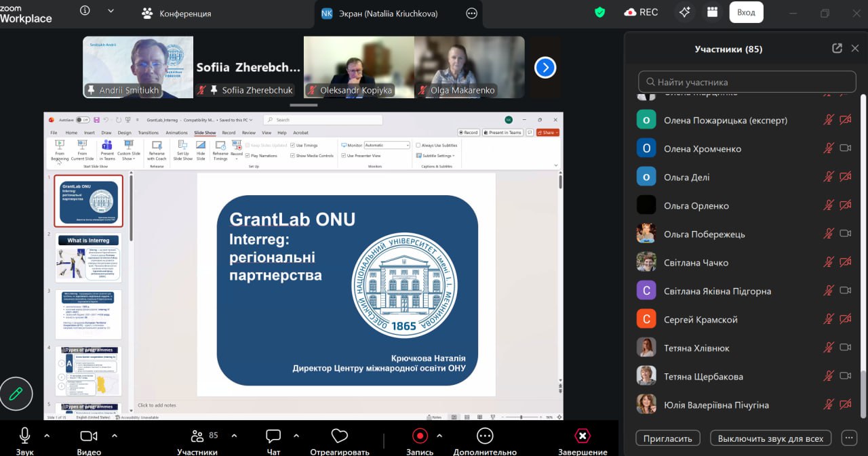This screenshot has width=868, height=456.
Task: Open the AI Companion sparkle icon
Action: tap(685, 12)
